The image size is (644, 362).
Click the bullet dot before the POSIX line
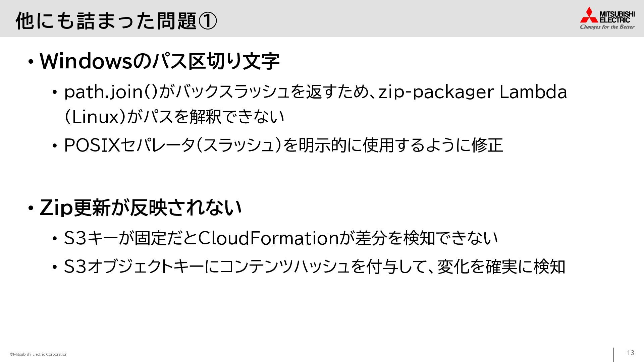(x=55, y=146)
